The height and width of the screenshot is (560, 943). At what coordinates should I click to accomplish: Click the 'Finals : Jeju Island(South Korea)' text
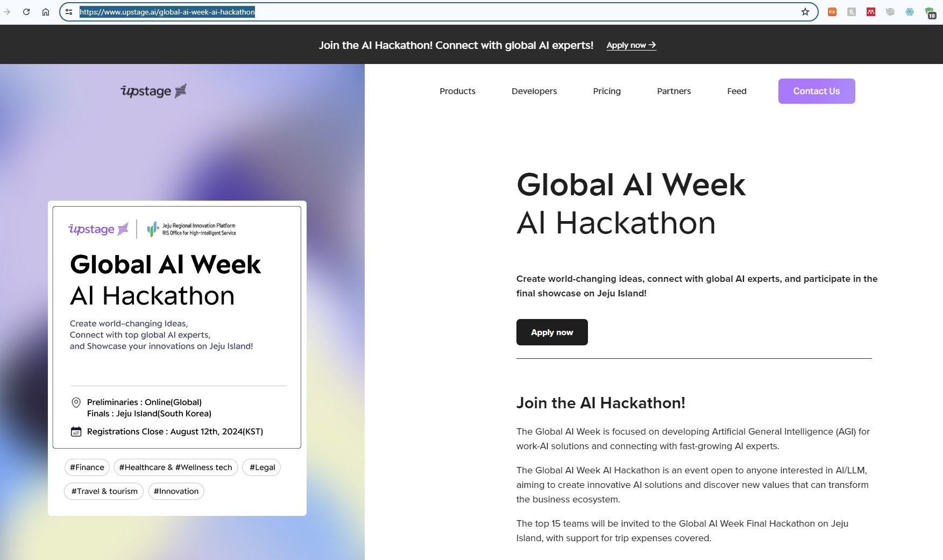pyautogui.click(x=149, y=414)
